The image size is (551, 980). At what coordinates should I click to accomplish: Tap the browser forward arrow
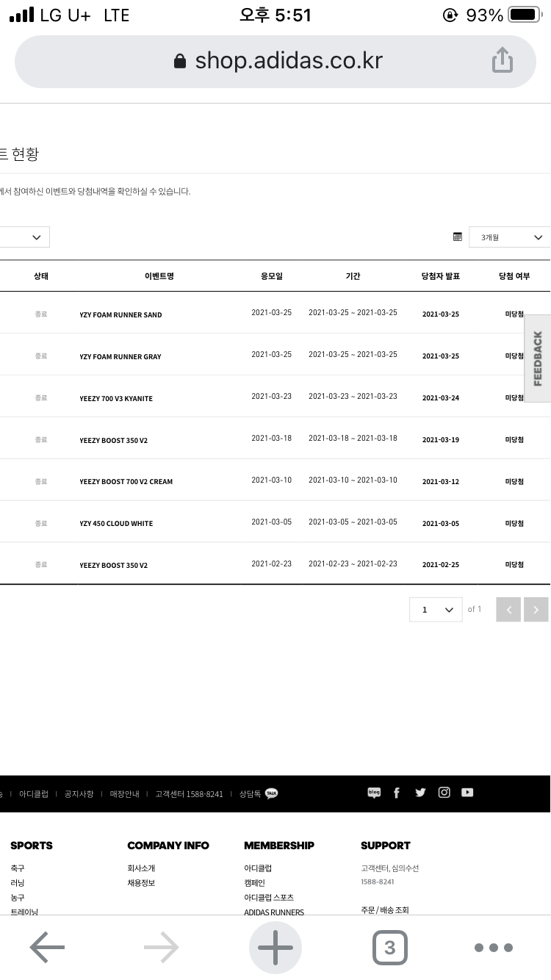pos(161,948)
